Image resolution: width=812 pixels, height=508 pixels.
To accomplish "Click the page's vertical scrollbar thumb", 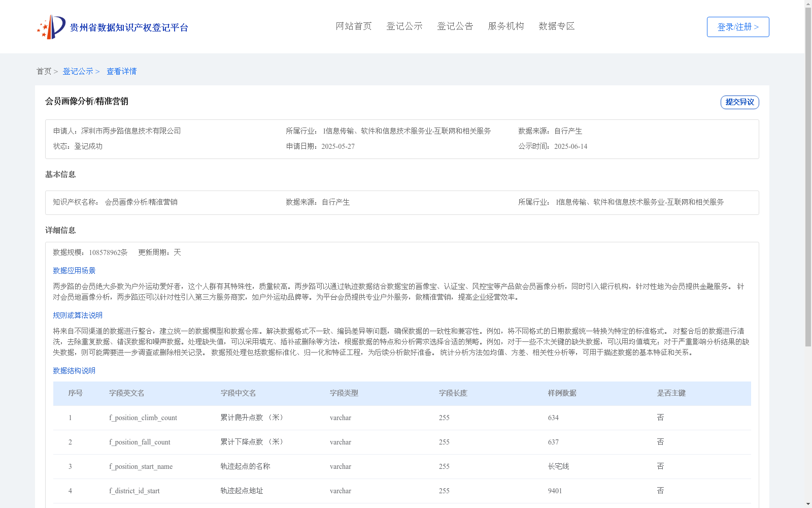I will pos(808,177).
